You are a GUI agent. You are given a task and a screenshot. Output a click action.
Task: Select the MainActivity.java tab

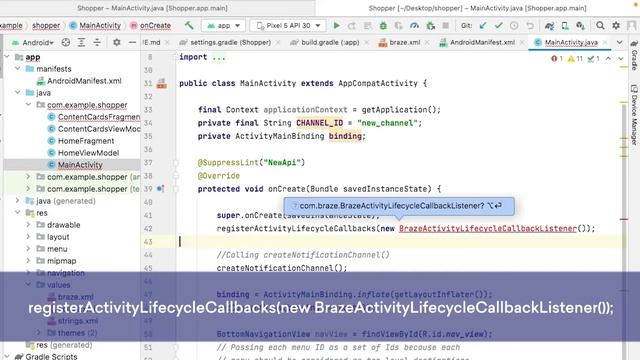tap(571, 42)
